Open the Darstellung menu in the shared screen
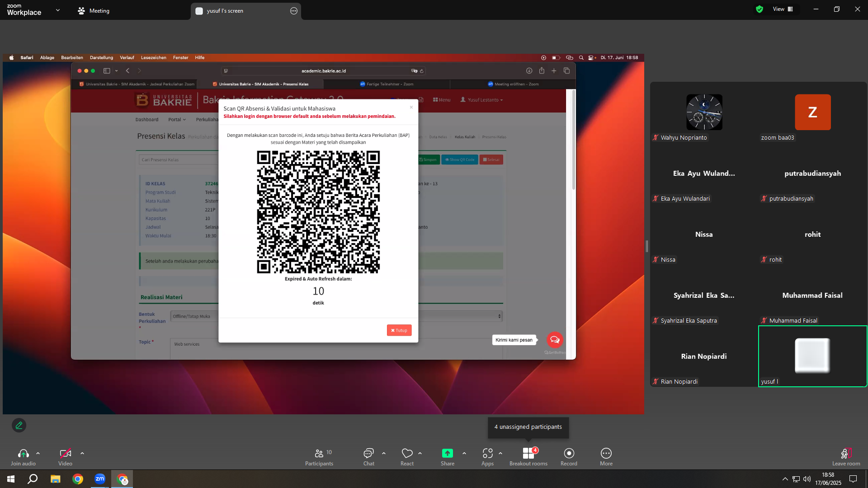The height and width of the screenshot is (488, 868). [x=101, y=58]
